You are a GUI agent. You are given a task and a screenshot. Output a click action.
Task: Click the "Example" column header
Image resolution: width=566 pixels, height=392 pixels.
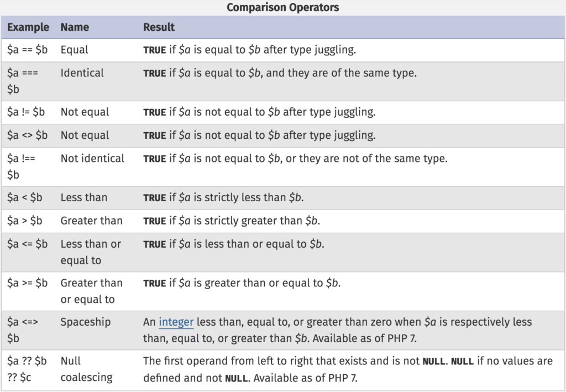pyautogui.click(x=28, y=27)
